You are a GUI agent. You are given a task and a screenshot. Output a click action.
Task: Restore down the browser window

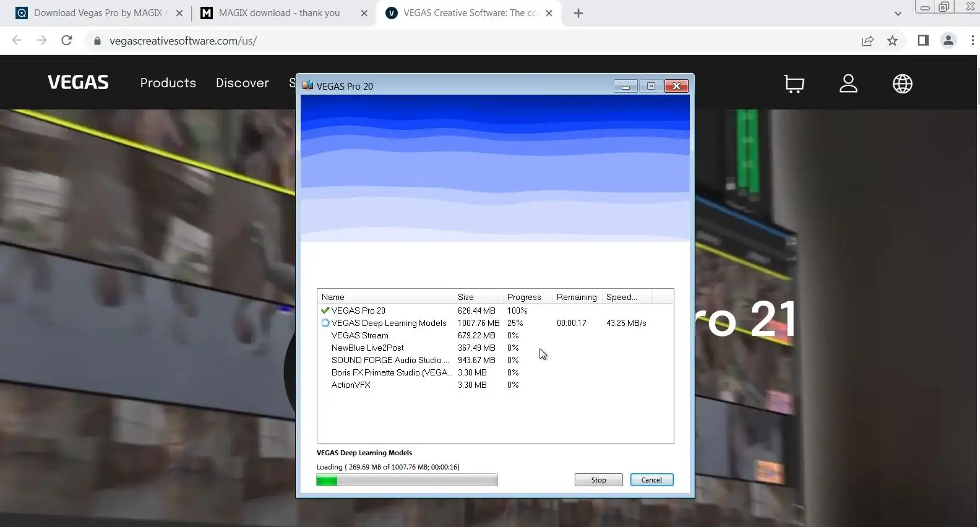(944, 7)
